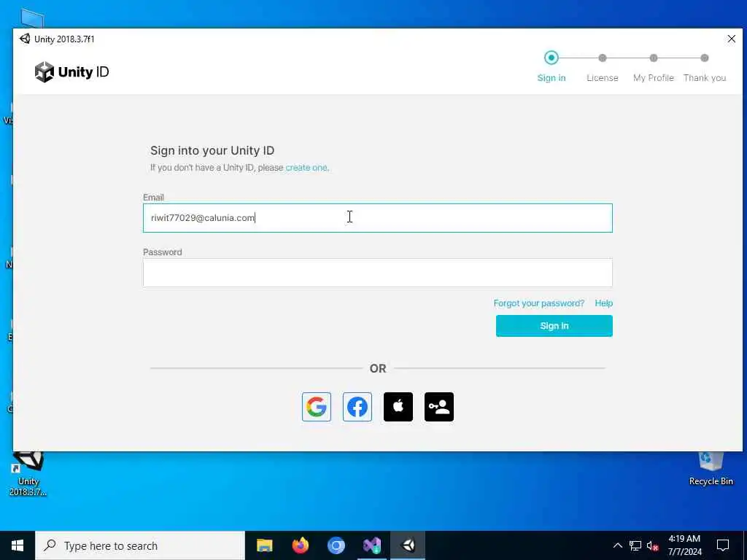
Task: Sign in with the Facebook icon
Action: [357, 407]
